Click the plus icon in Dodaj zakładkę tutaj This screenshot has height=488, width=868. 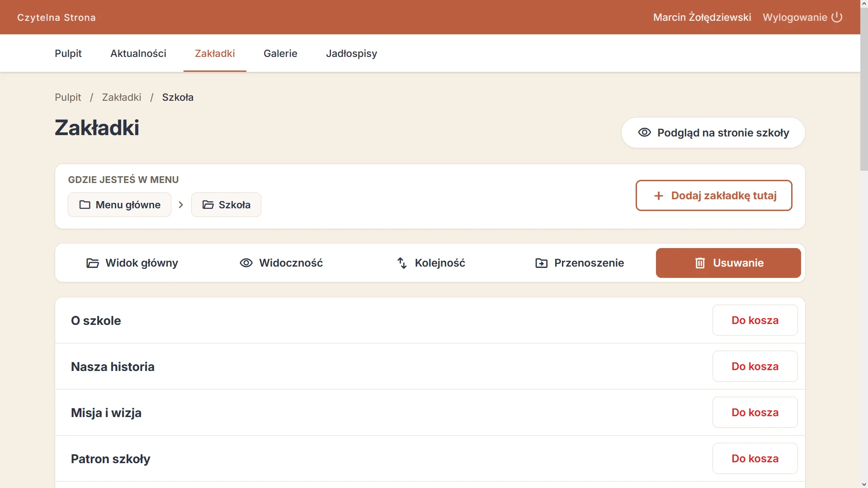point(659,196)
